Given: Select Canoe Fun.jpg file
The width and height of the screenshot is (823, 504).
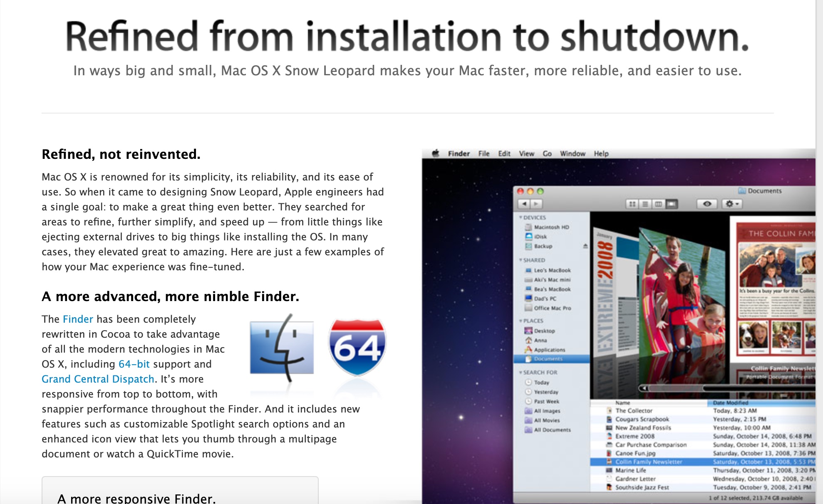Looking at the screenshot, I should pos(703,453).
